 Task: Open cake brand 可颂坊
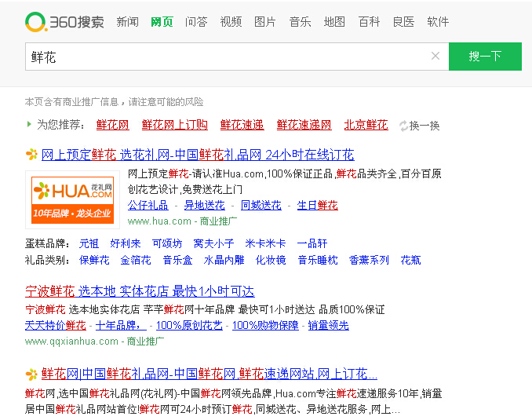pos(167,243)
